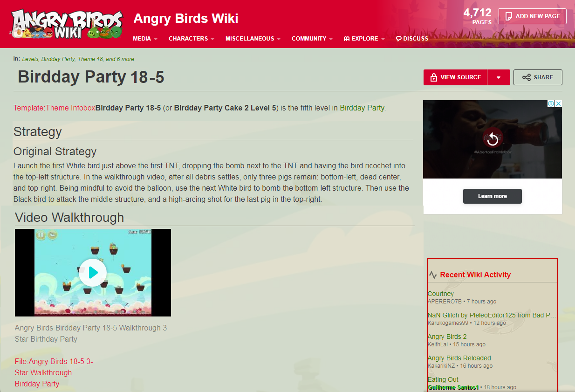
Task: Click the View Source lock button
Action: pyautogui.click(x=455, y=77)
